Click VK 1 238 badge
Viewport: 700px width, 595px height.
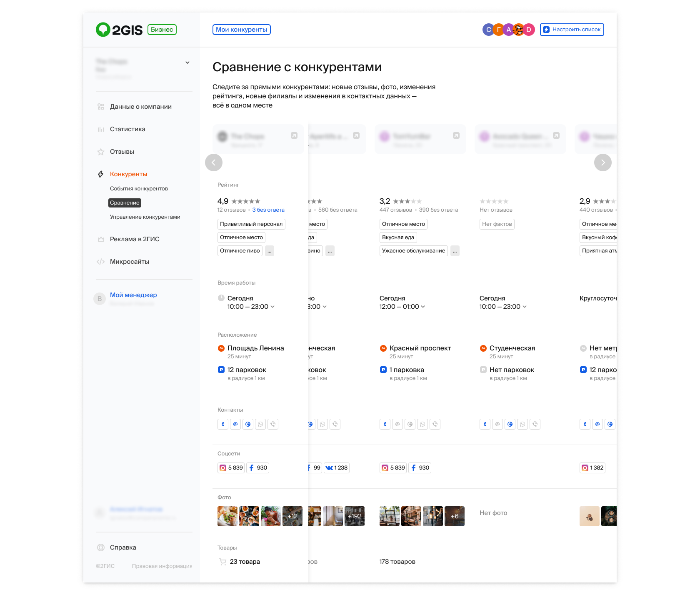336,468
